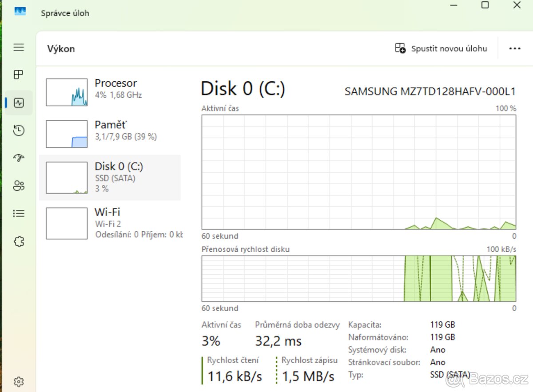Click the Task Manager logo in title bar
The height and width of the screenshot is (392, 533).
[x=20, y=12]
